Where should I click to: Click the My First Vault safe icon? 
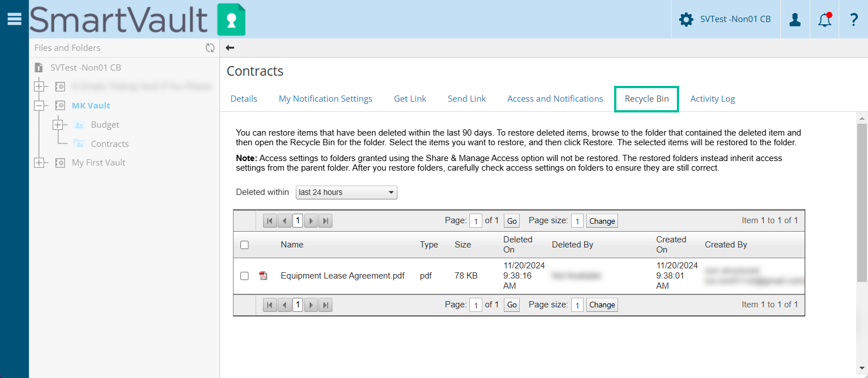click(60, 163)
